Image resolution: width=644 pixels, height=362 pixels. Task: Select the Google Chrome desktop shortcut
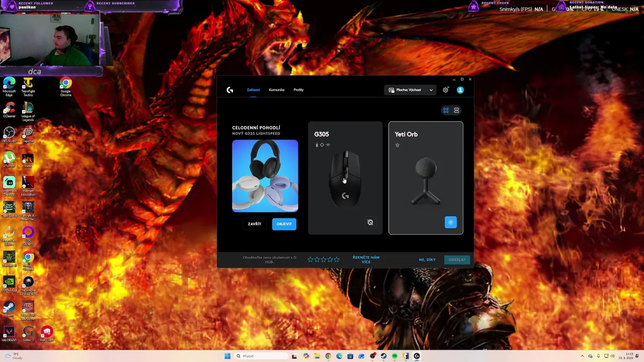pos(66,86)
